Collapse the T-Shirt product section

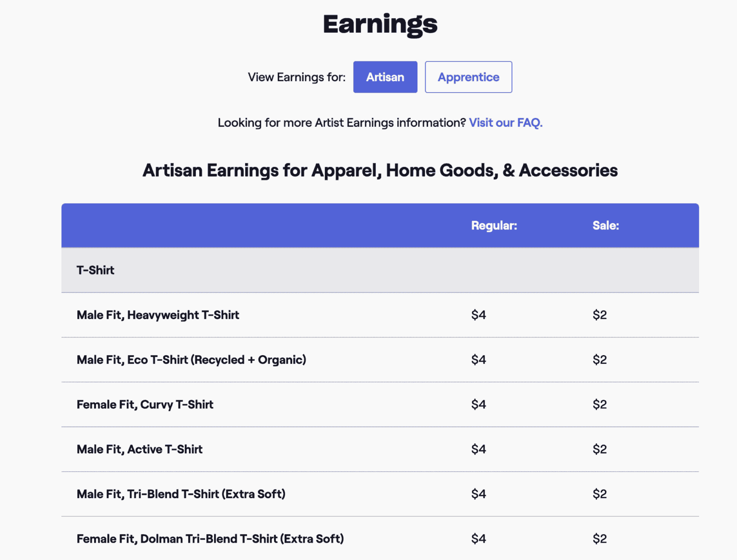click(x=95, y=270)
